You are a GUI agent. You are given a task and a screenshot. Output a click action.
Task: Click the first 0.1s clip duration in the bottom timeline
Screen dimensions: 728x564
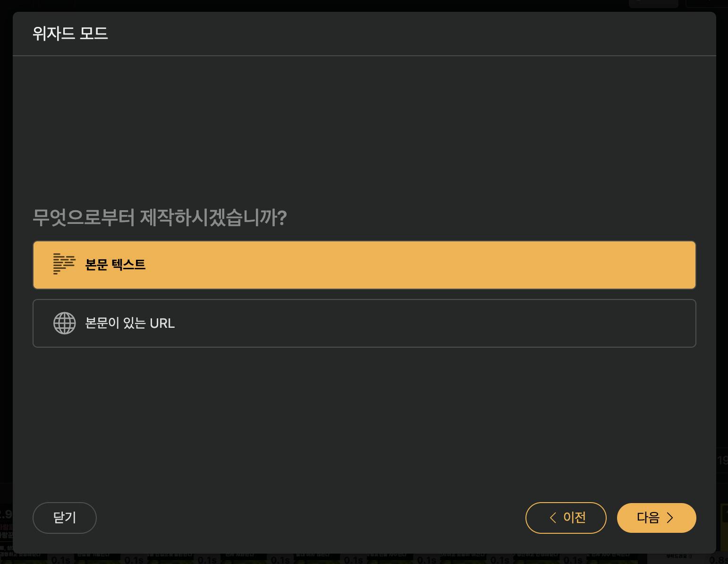tap(60, 560)
